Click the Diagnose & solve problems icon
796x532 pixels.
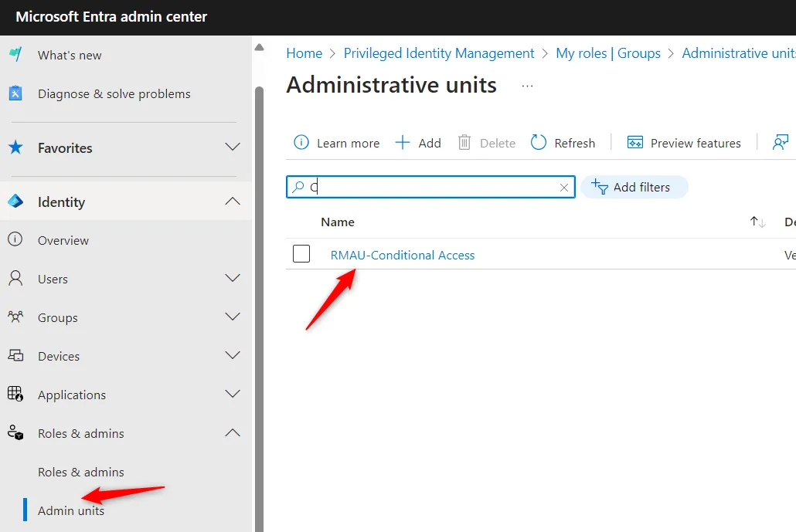tap(15, 93)
